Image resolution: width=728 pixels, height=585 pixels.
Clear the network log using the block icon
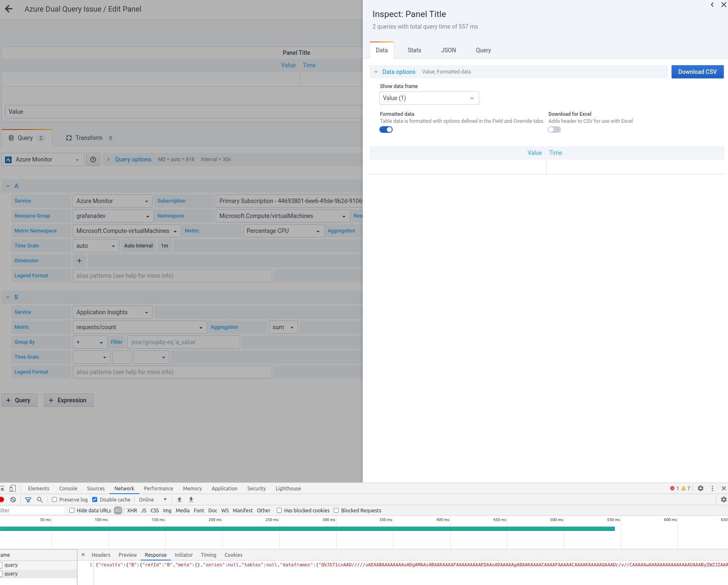(x=13, y=499)
